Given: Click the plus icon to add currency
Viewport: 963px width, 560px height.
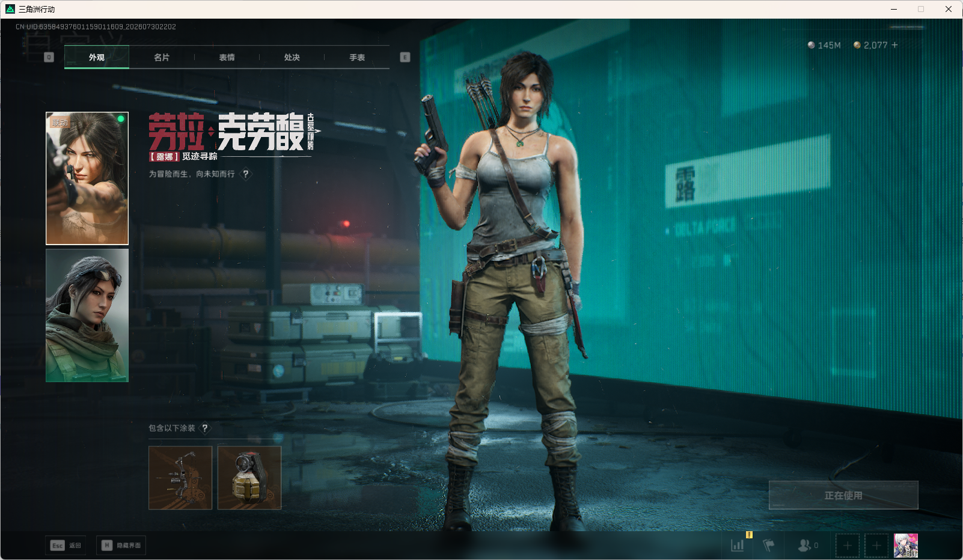Looking at the screenshot, I should point(894,45).
